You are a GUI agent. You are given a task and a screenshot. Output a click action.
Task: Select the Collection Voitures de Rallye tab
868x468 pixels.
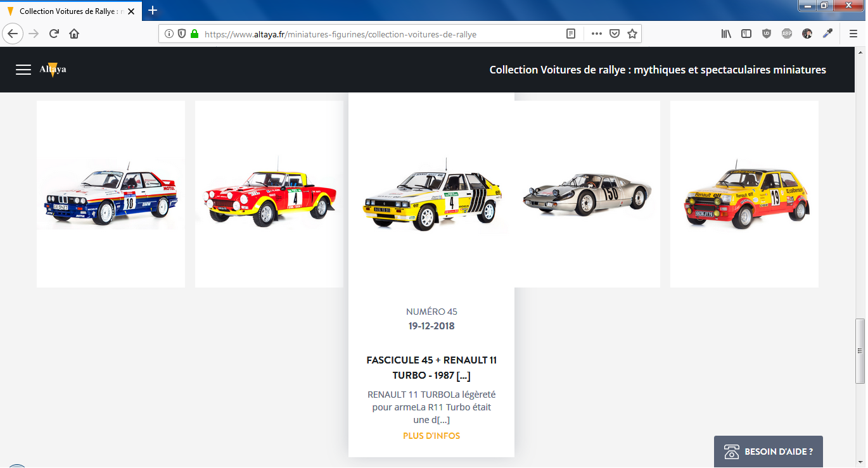pos(72,11)
